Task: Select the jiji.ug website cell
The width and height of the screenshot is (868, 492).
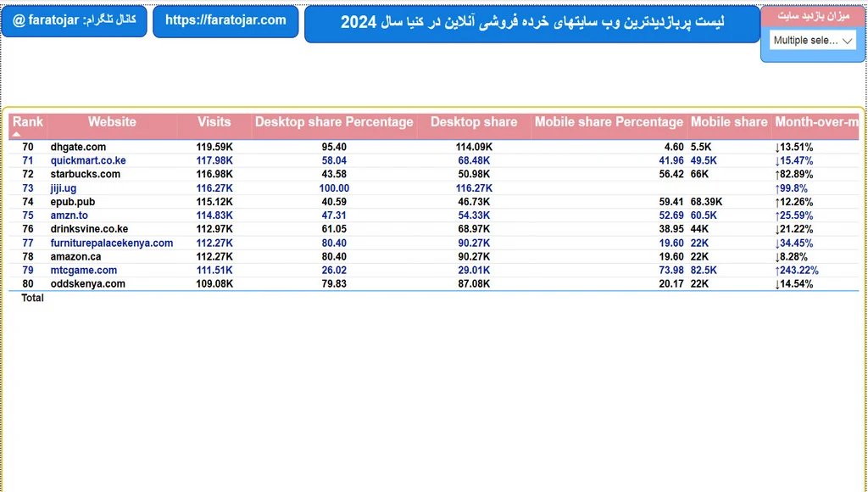Action: pyautogui.click(x=63, y=188)
